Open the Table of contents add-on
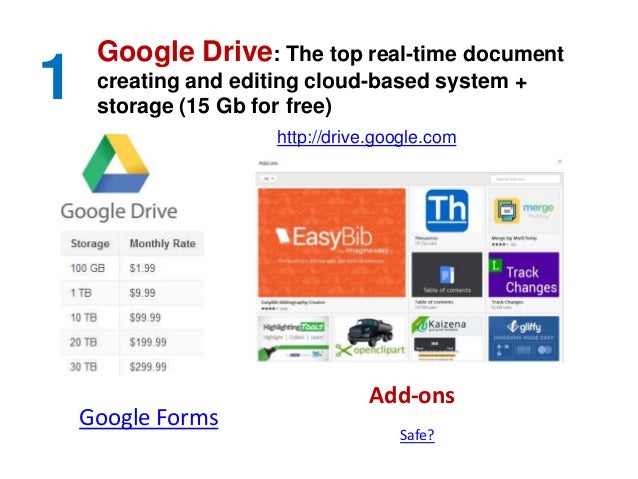 (447, 275)
